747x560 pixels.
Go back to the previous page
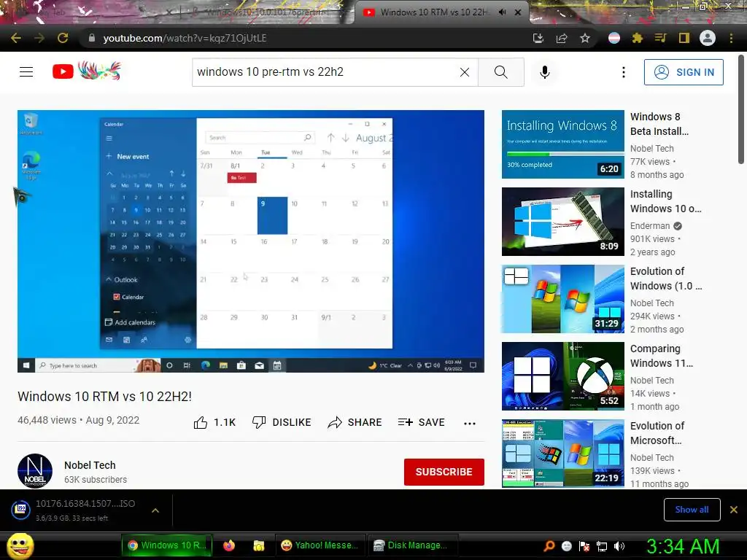pyautogui.click(x=16, y=38)
